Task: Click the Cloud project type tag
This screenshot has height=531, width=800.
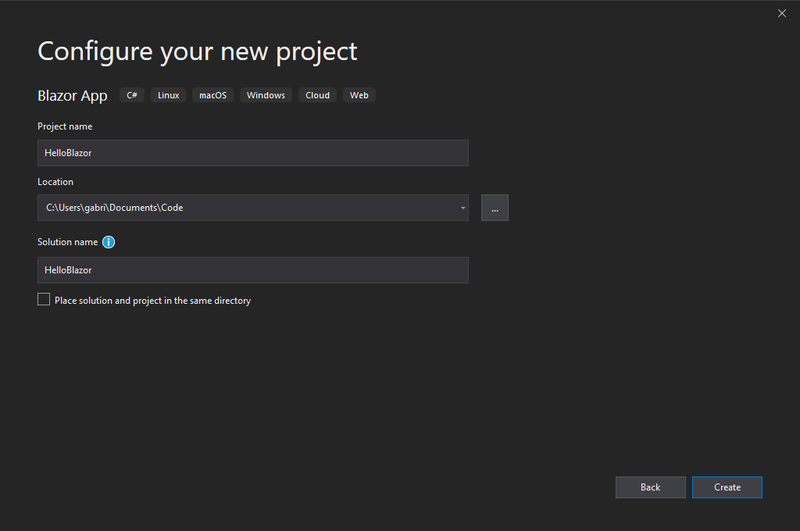Action: pos(317,95)
